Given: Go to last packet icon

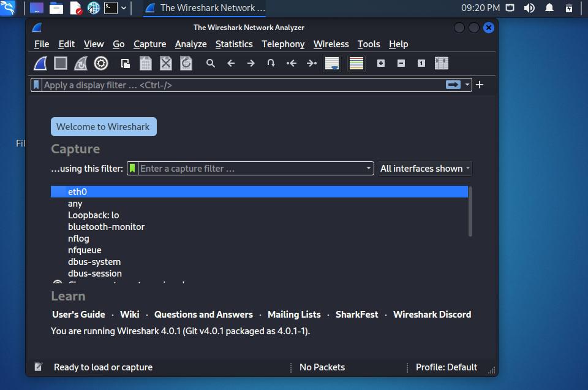Looking at the screenshot, I should coord(312,63).
